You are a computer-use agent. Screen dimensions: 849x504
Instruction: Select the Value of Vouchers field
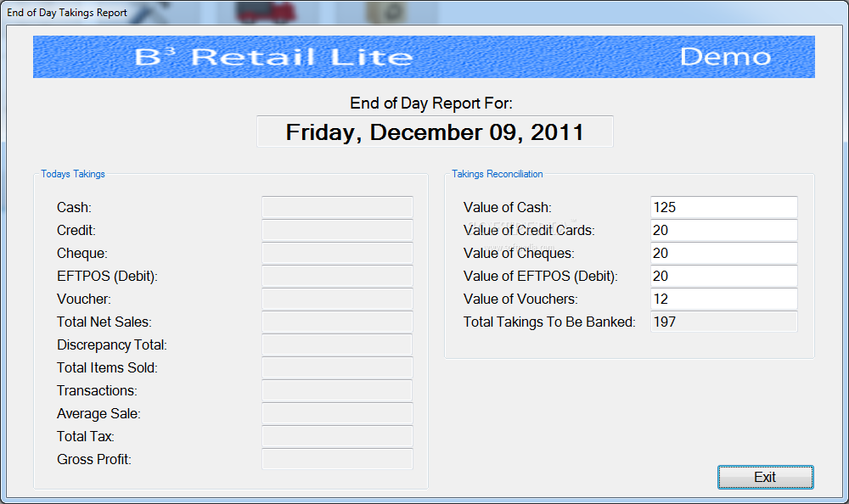724,299
